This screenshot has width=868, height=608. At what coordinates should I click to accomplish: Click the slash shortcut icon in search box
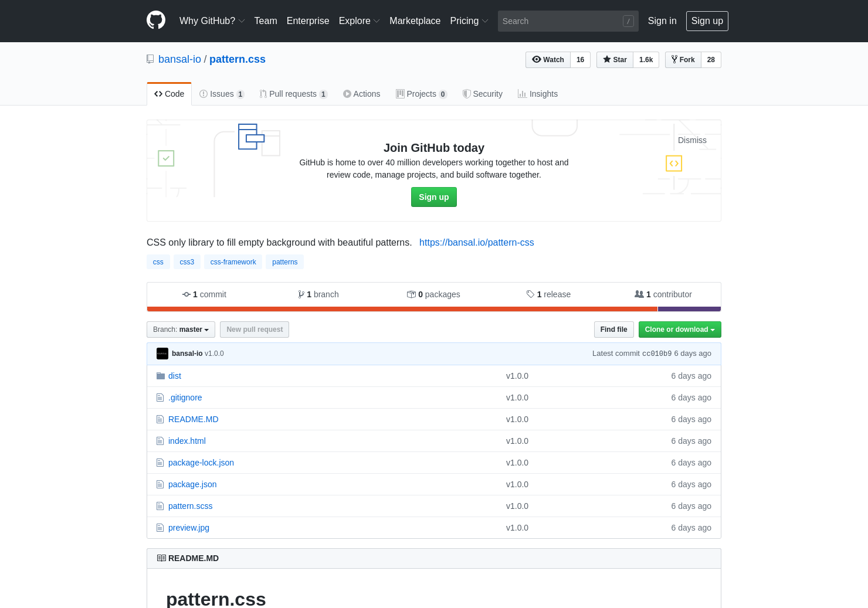tap(628, 21)
